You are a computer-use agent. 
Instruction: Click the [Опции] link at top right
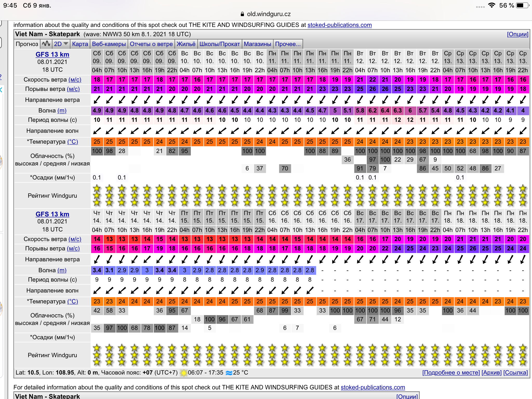coord(517,34)
